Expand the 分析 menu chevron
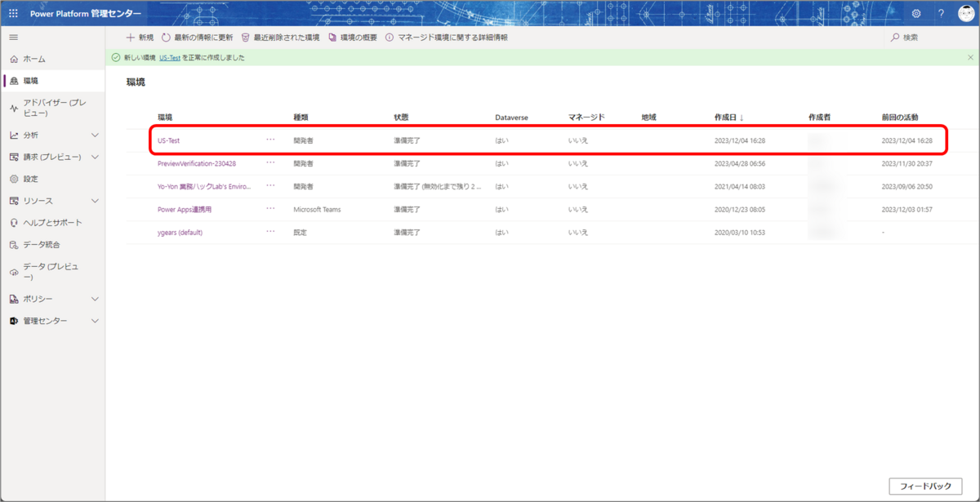This screenshot has width=980, height=502. pos(95,135)
